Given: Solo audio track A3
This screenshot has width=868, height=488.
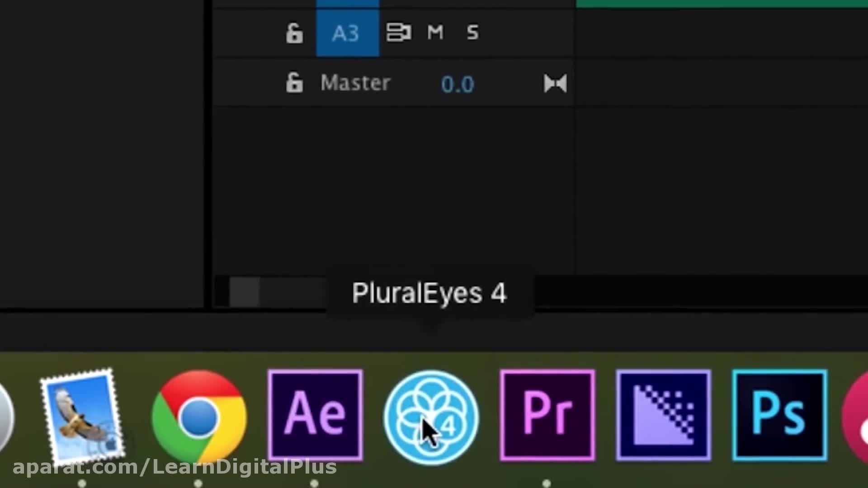Looking at the screenshot, I should pyautogui.click(x=472, y=33).
